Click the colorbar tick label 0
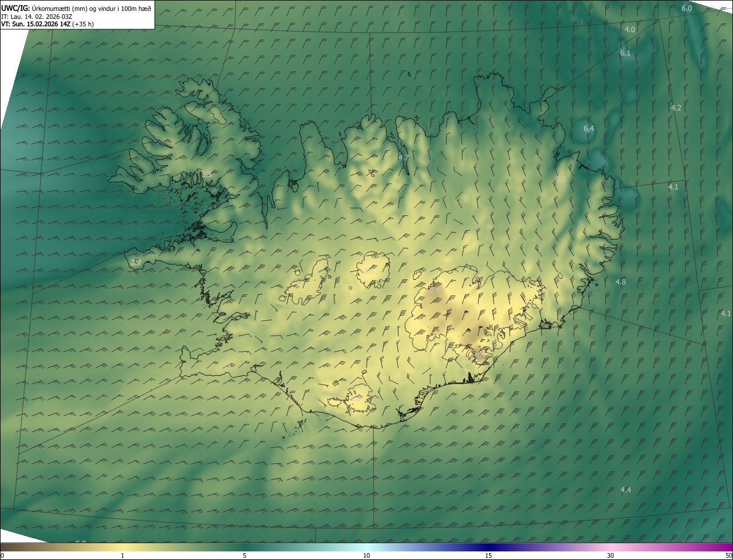The width and height of the screenshot is (733, 560). pyautogui.click(x=2, y=555)
